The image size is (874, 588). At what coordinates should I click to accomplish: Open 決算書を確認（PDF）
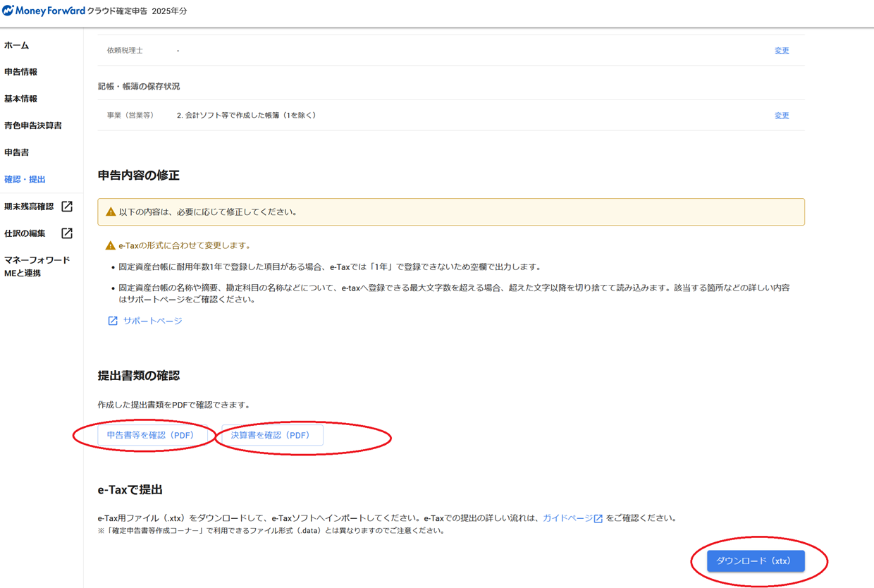tap(271, 435)
